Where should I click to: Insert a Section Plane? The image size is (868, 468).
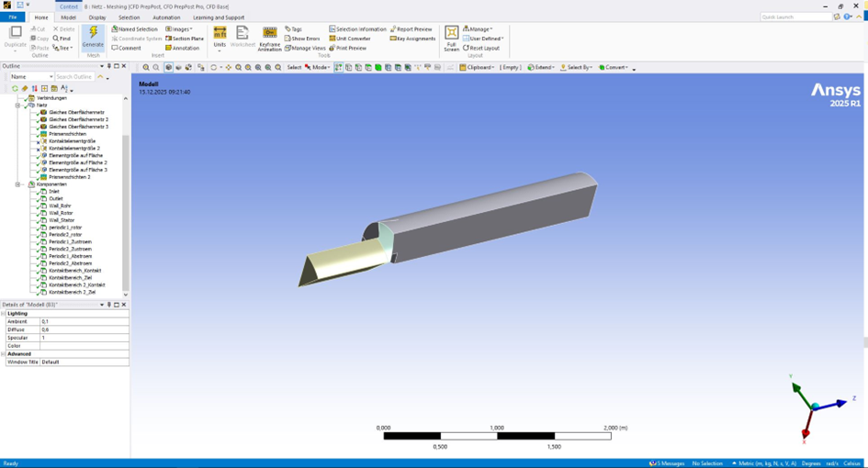pyautogui.click(x=185, y=39)
